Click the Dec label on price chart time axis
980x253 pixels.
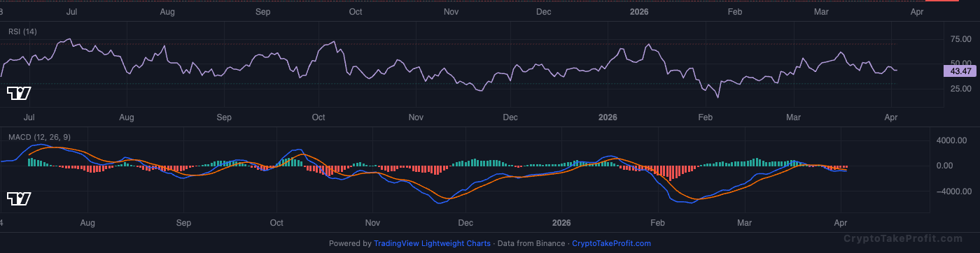[x=544, y=12]
